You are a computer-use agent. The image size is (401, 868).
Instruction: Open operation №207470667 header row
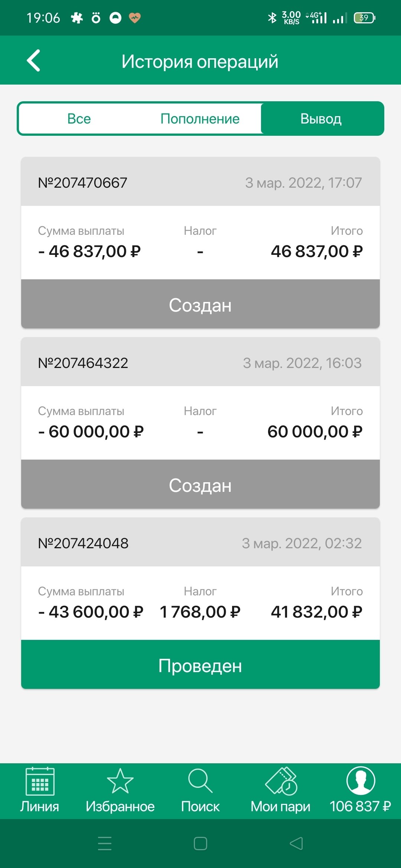click(200, 182)
